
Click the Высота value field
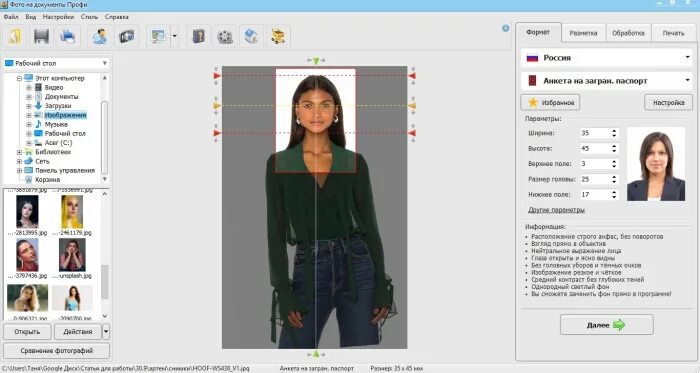coord(596,148)
